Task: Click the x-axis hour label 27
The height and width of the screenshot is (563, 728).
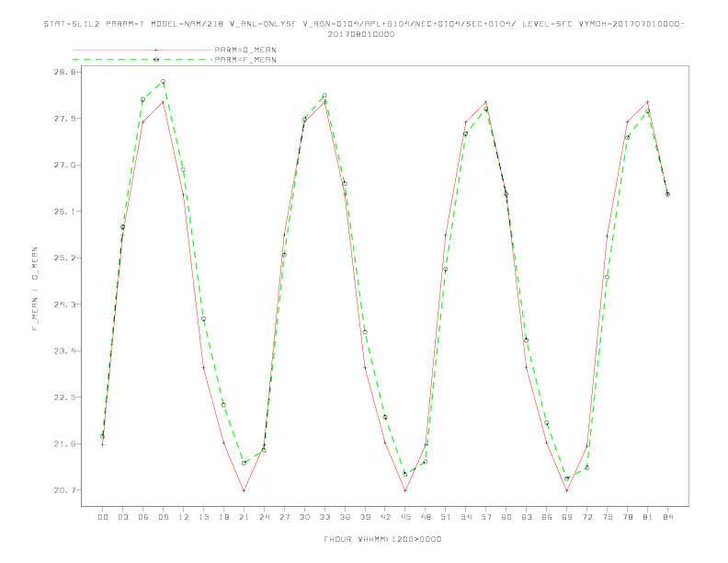Action: [284, 517]
